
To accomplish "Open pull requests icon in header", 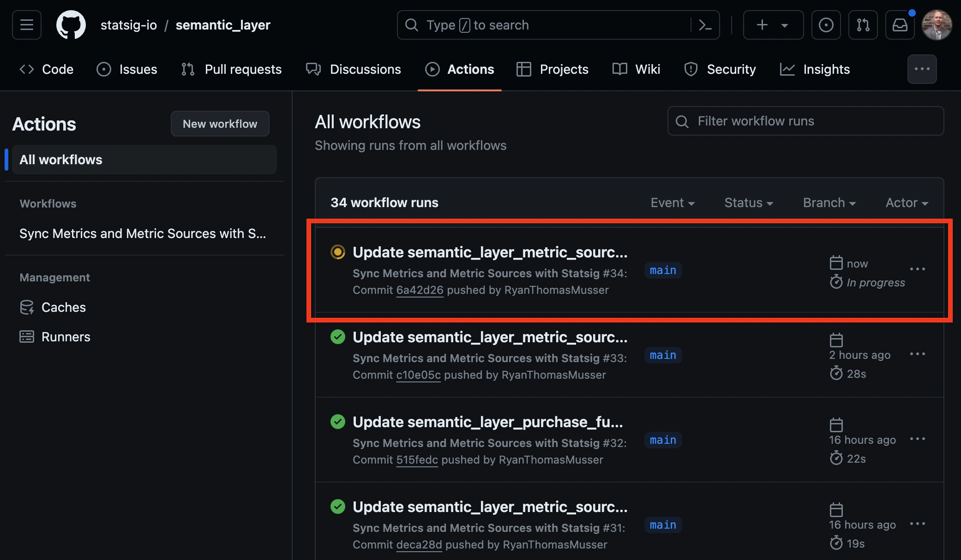I will (x=863, y=25).
